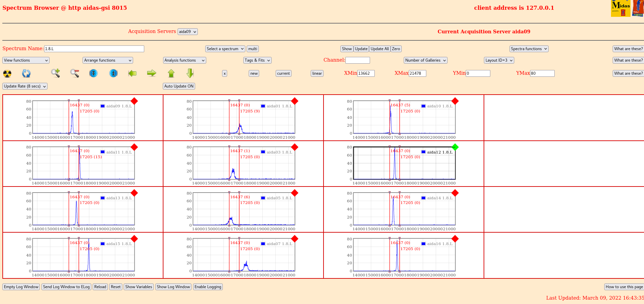The image size is (644, 304).
Task: Toggle the linear scale button
Action: click(317, 73)
